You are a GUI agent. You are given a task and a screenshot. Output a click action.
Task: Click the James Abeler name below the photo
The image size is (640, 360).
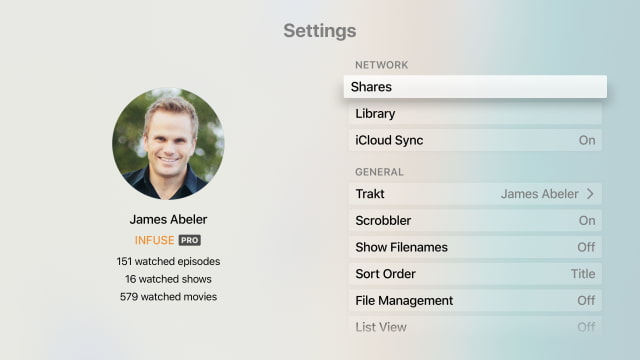(x=168, y=219)
